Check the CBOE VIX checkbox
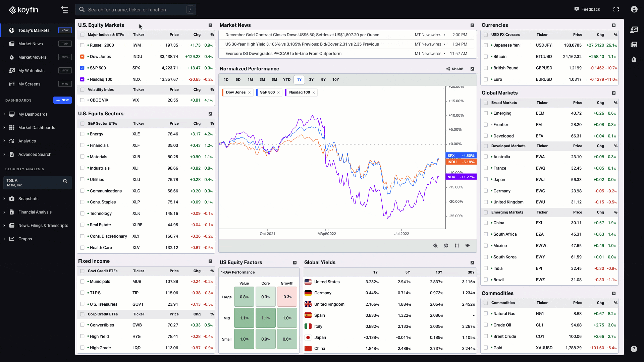 [82, 100]
